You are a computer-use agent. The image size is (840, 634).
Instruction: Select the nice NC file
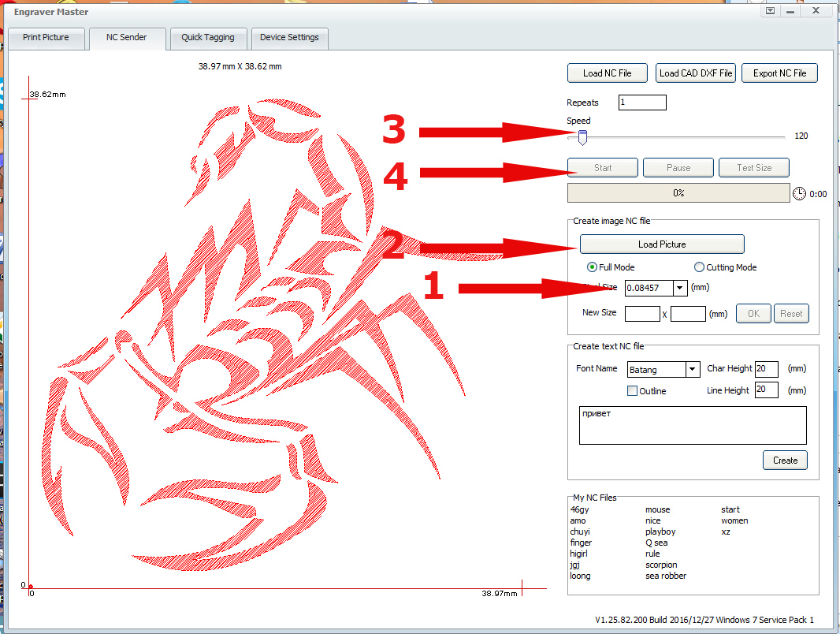652,520
